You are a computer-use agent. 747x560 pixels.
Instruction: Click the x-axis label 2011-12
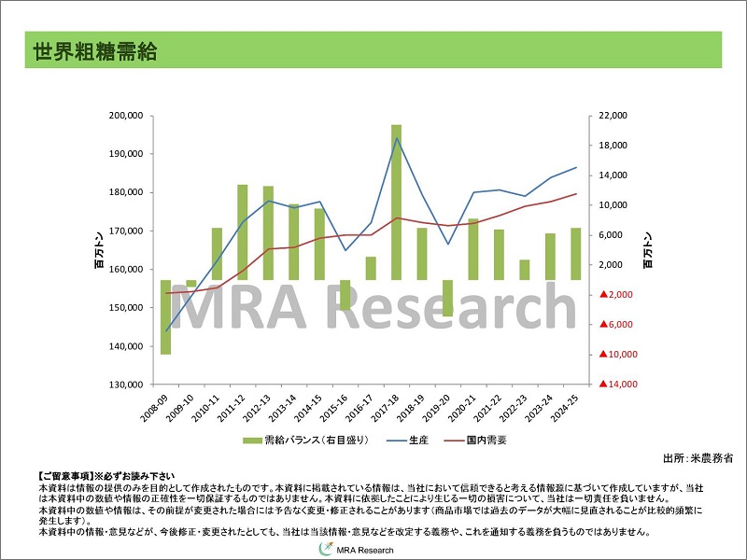(x=231, y=408)
